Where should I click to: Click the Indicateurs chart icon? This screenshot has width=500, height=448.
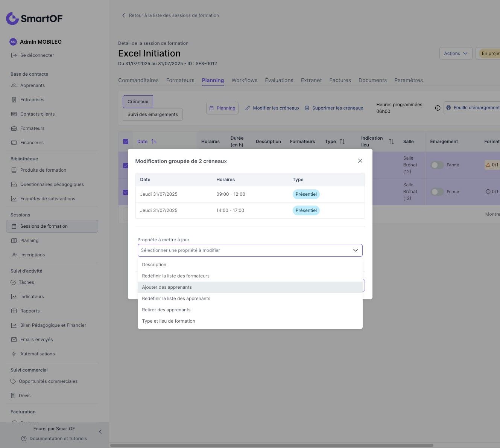14,297
